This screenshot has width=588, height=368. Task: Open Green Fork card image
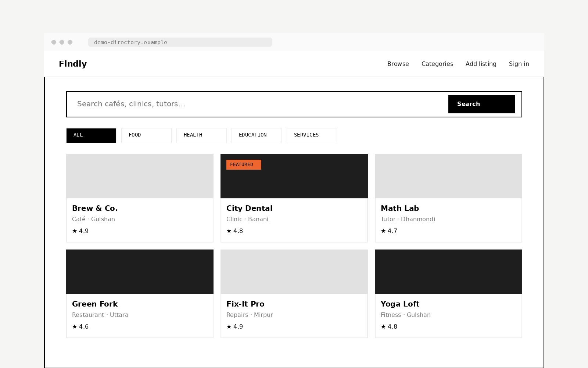140,272
